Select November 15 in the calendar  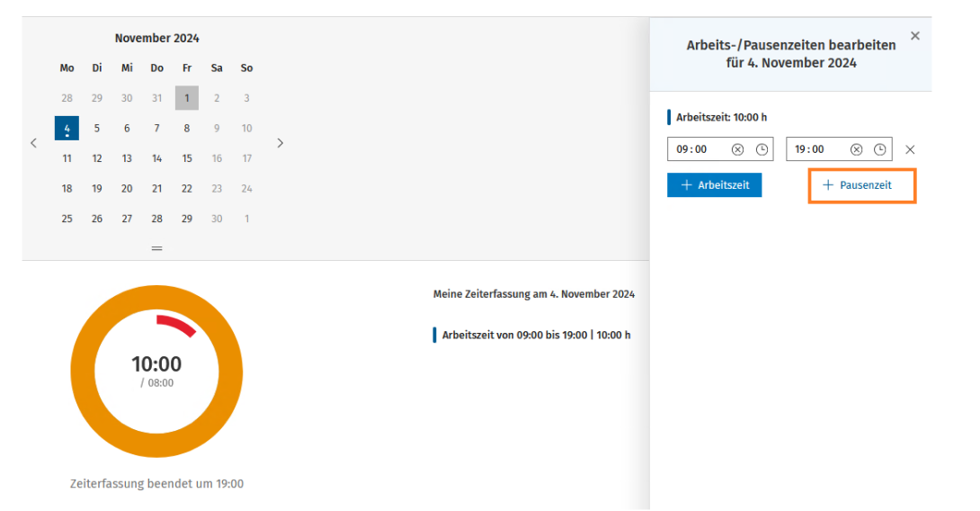[x=187, y=158]
